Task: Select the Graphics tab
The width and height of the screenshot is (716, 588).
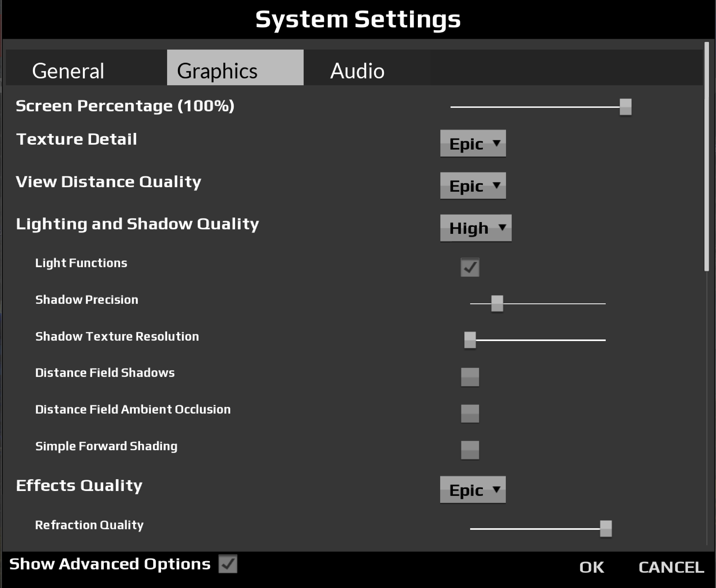Action: pyautogui.click(x=235, y=68)
